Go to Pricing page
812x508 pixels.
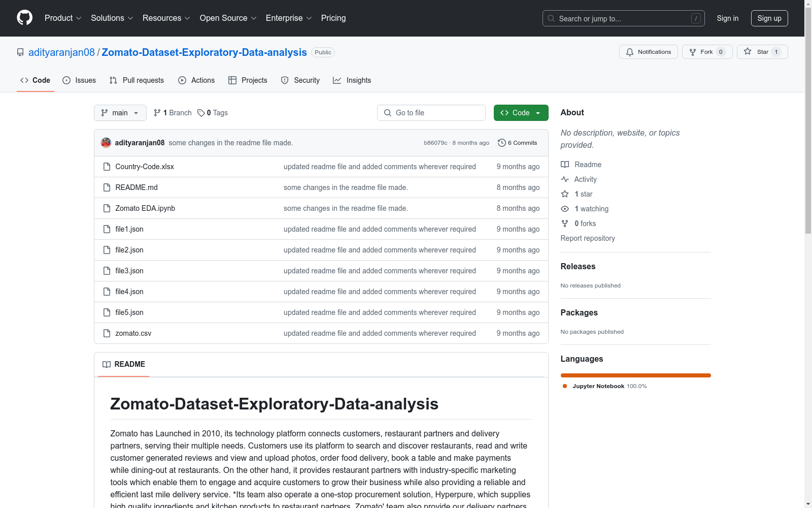coord(333,18)
